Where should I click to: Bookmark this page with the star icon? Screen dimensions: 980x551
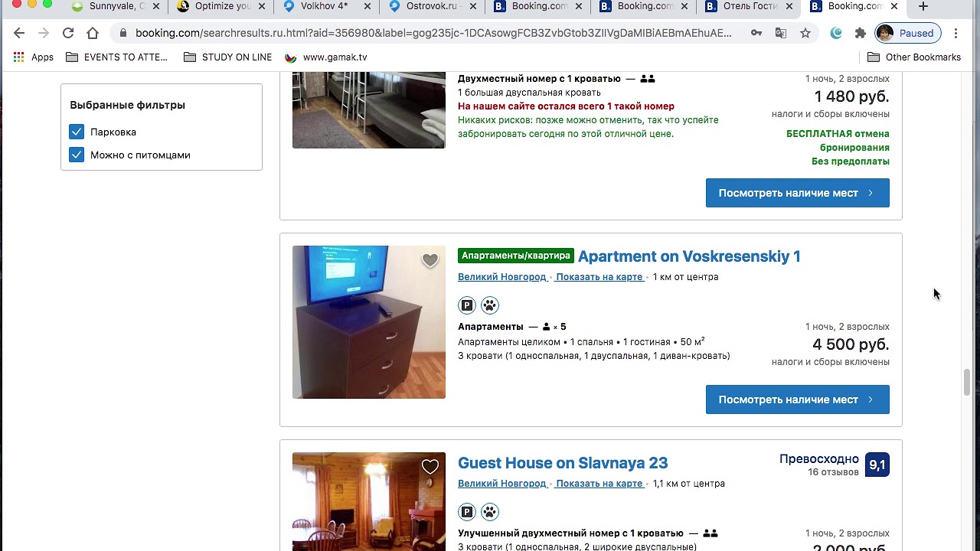(805, 33)
